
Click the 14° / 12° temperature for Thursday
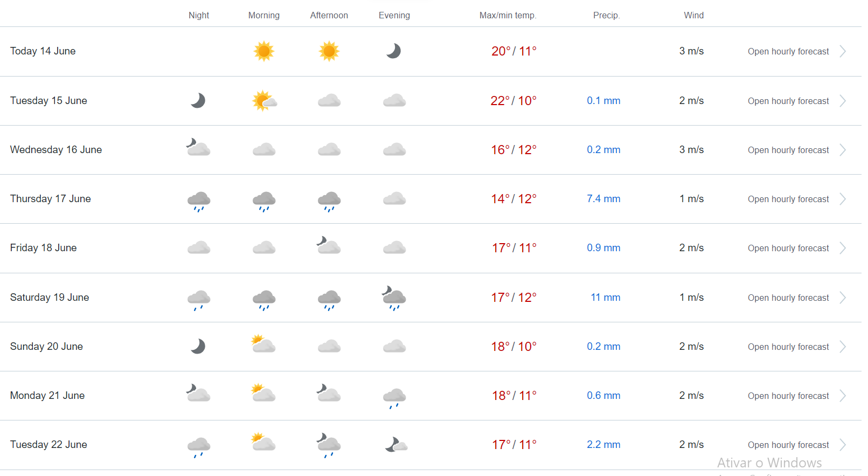tap(514, 199)
